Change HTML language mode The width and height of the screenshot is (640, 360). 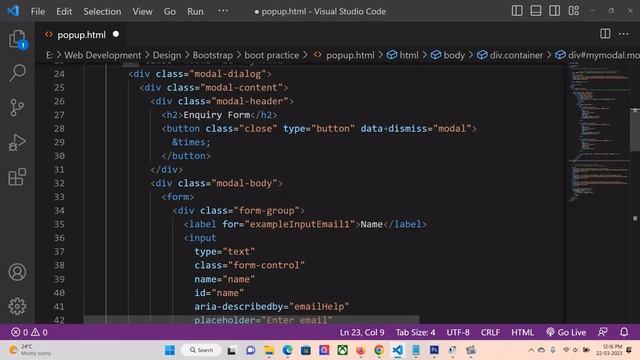pos(522,332)
